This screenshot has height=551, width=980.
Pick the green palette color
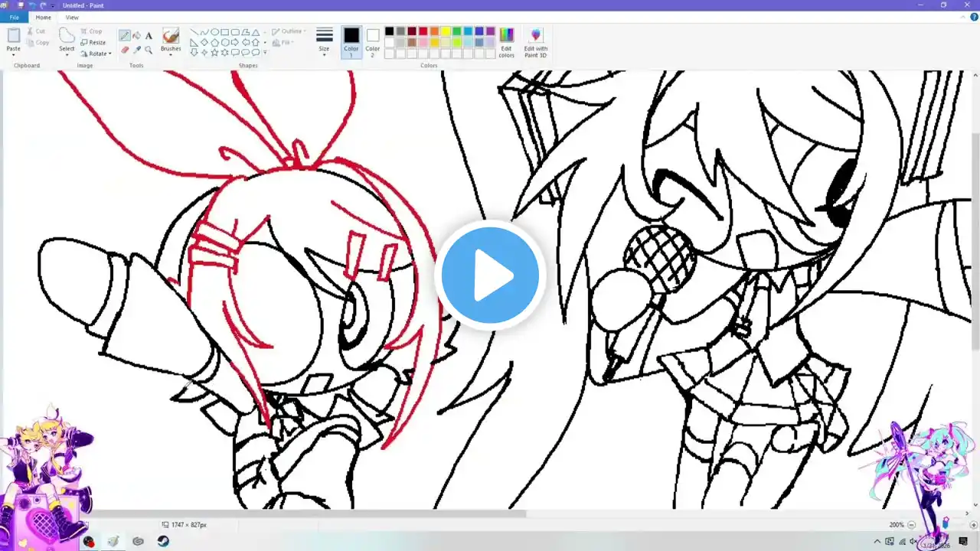[457, 31]
